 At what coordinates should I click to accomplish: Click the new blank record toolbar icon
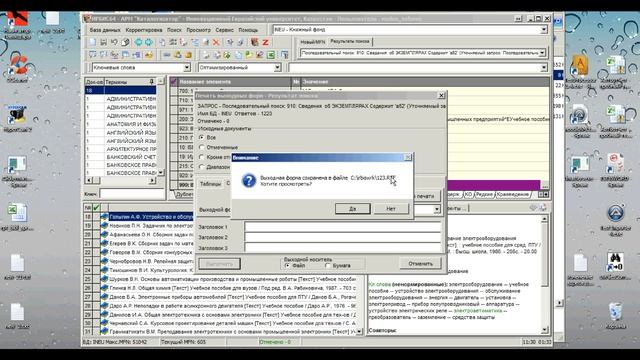coord(93,42)
